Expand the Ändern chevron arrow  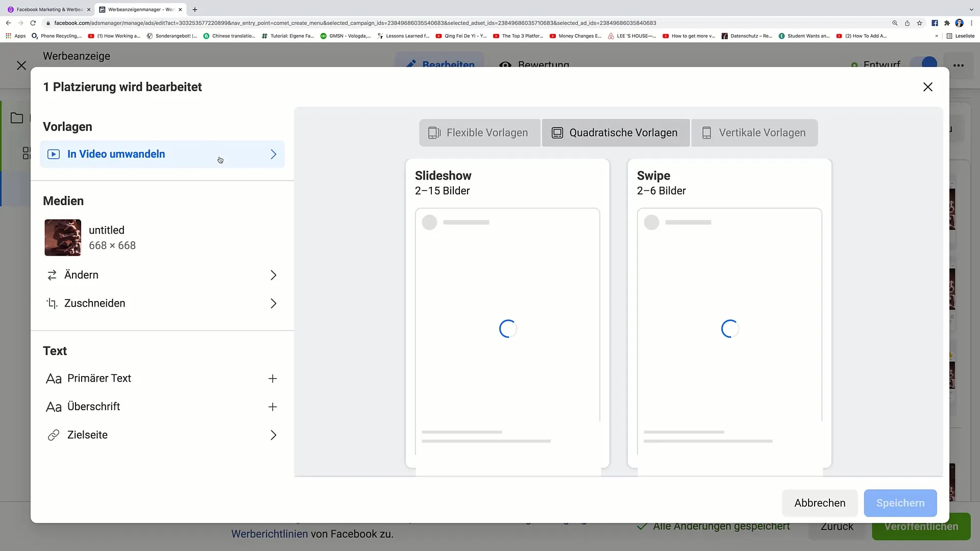click(273, 275)
